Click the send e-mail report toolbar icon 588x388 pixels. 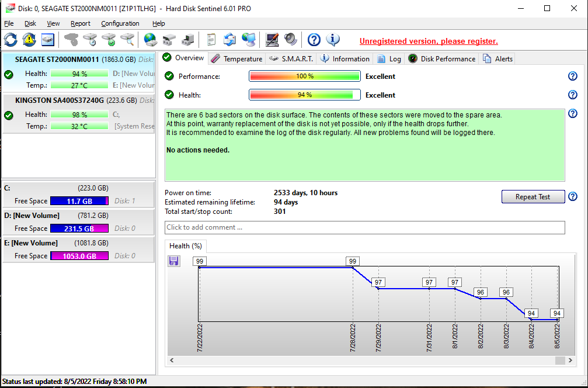pos(229,39)
